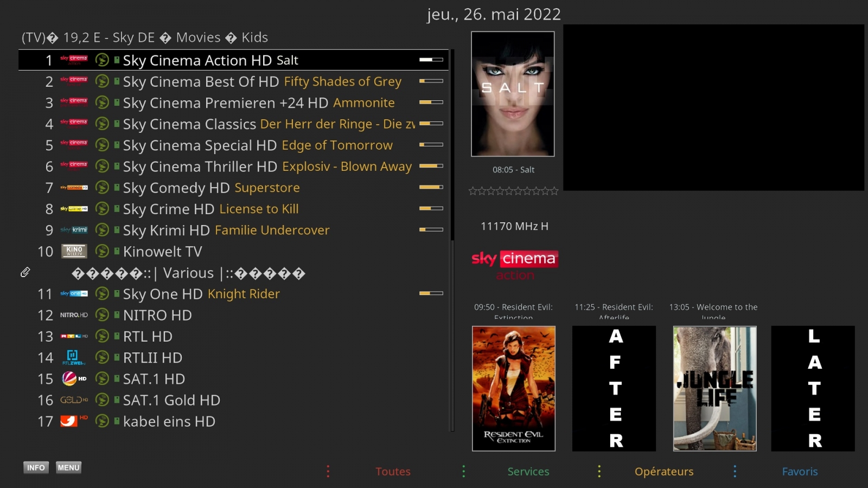The image size is (868, 488).
Task: Click the star rating row under Salt
Action: pyautogui.click(x=513, y=191)
